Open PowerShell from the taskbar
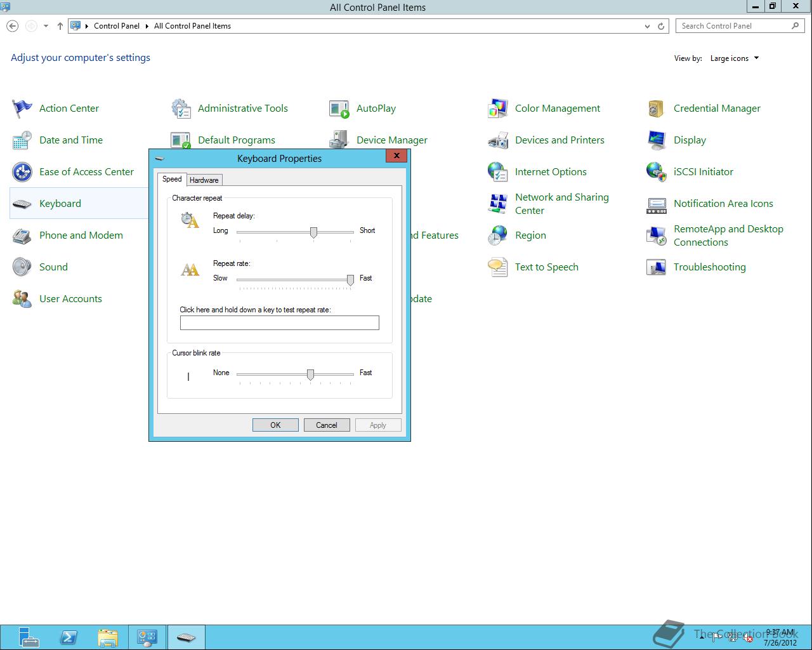812x650 pixels. [69, 637]
